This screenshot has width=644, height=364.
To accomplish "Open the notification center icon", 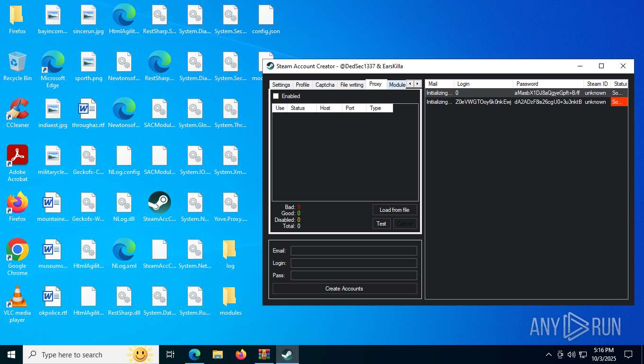I will (x=628, y=355).
